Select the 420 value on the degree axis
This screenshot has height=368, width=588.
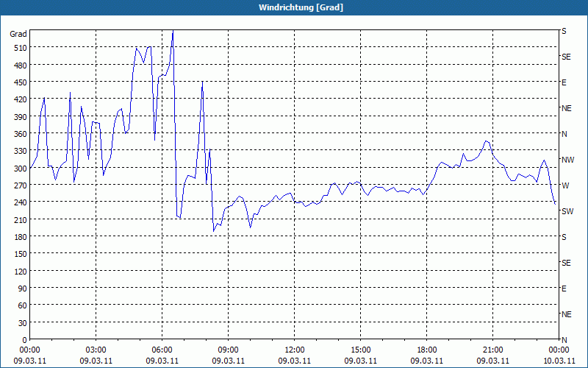(x=21, y=99)
